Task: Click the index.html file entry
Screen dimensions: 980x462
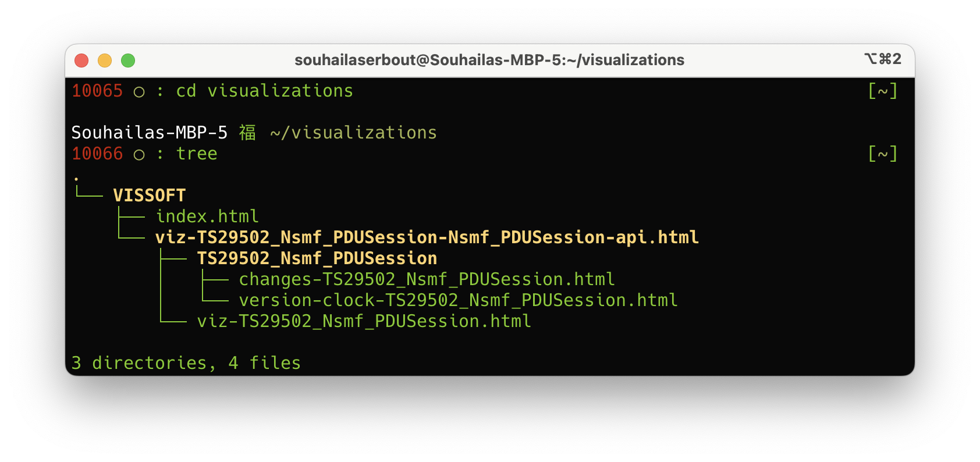Action: [x=207, y=216]
